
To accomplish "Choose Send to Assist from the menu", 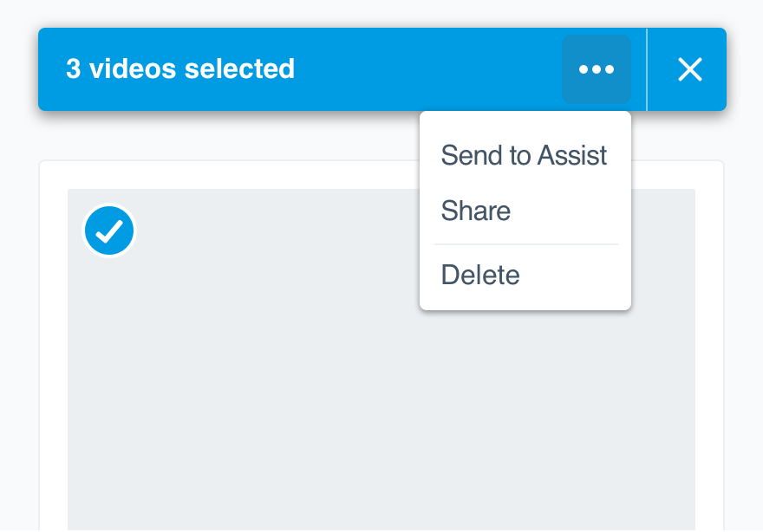I will [524, 156].
